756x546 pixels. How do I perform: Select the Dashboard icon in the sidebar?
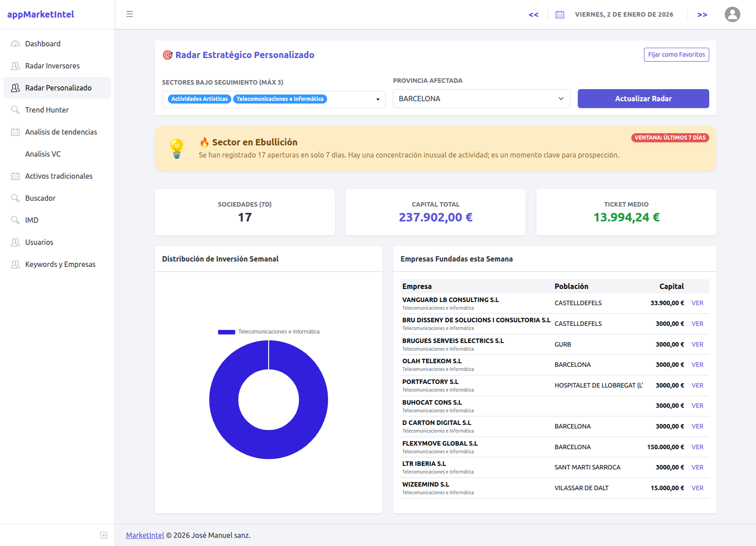click(15, 43)
